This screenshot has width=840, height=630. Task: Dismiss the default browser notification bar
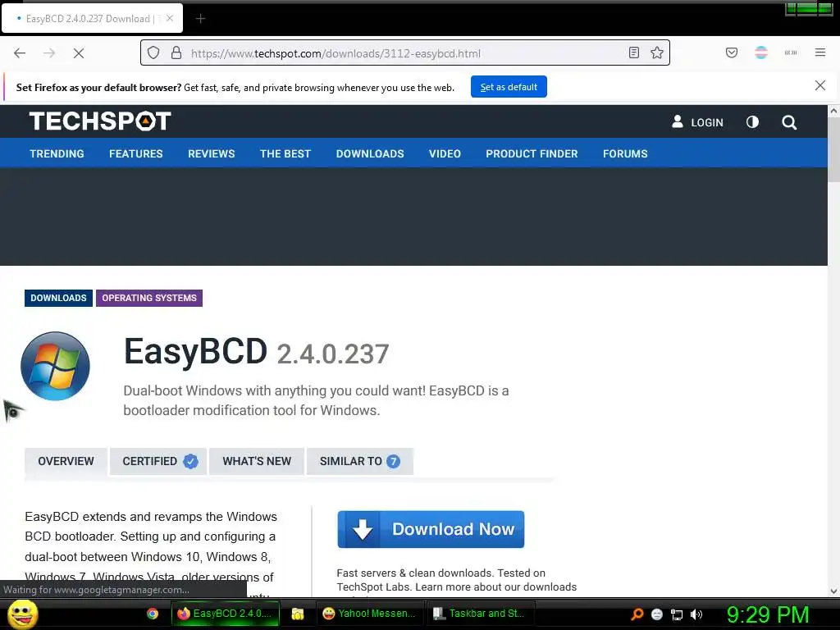pyautogui.click(x=820, y=85)
